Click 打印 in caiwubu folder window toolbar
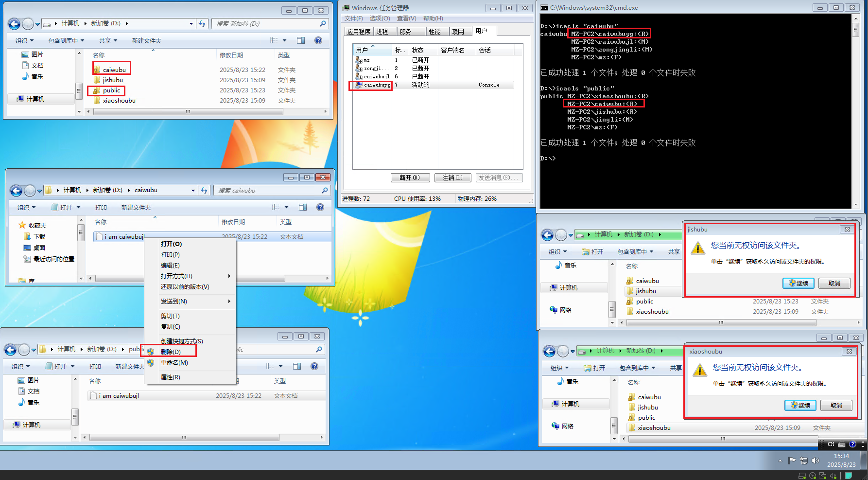The width and height of the screenshot is (868, 480). point(101,208)
